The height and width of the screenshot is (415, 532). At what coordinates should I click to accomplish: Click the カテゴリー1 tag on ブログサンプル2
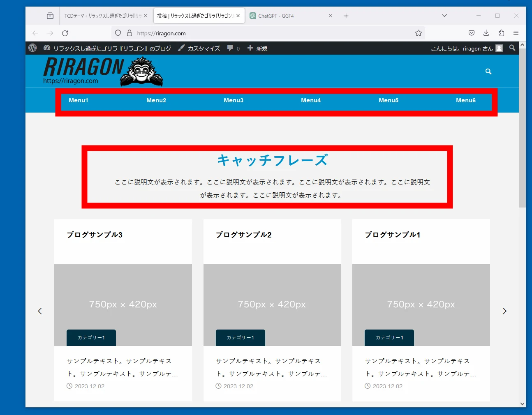coord(240,337)
